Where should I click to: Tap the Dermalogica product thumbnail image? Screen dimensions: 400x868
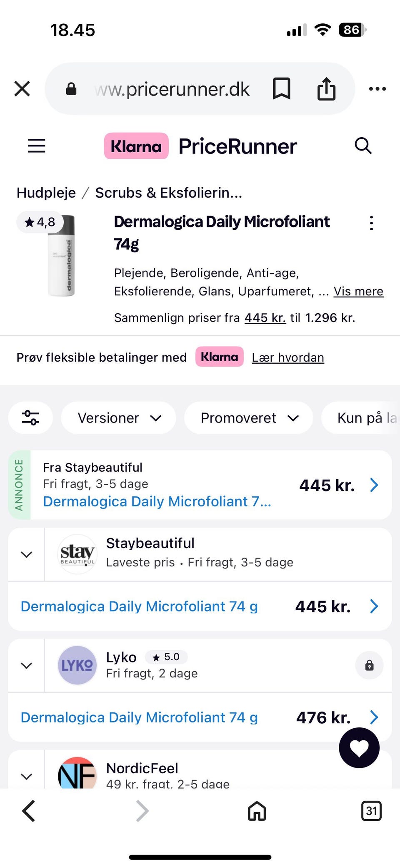coord(62,256)
